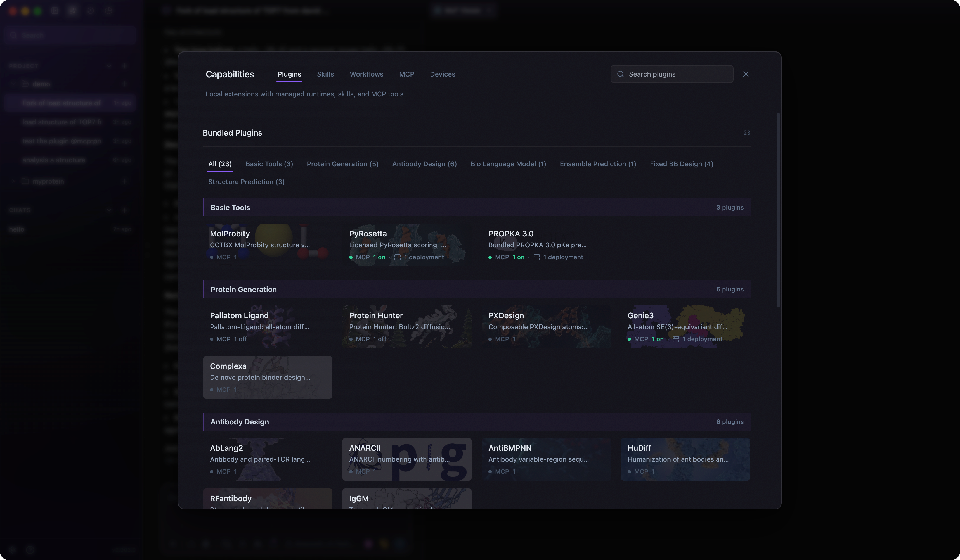Viewport: 960px width, 560px height.
Task: Click PROPKA 3.0's green MCP status dot
Action: (x=490, y=257)
